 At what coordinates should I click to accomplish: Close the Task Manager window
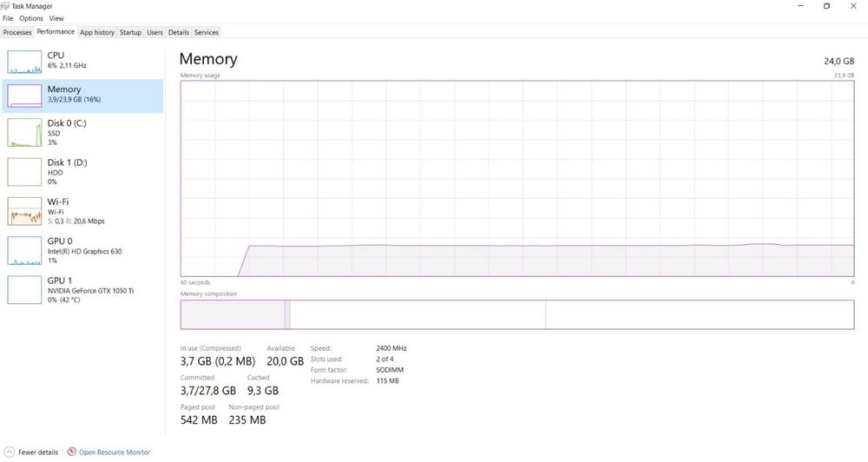pyautogui.click(x=853, y=6)
